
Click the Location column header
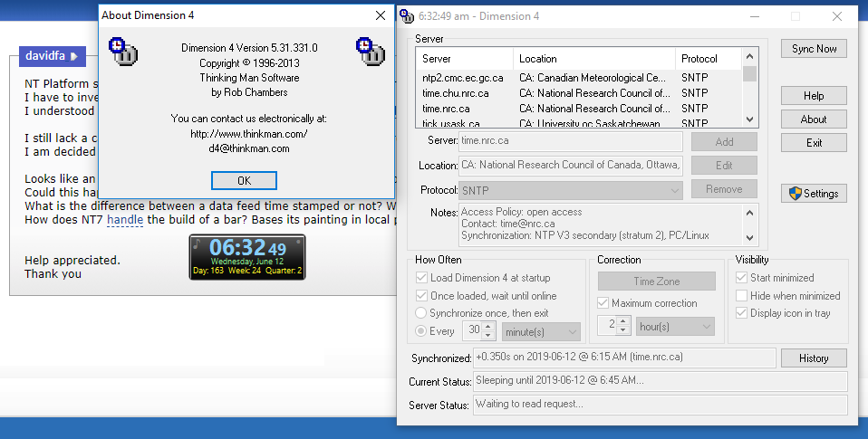[x=594, y=59]
